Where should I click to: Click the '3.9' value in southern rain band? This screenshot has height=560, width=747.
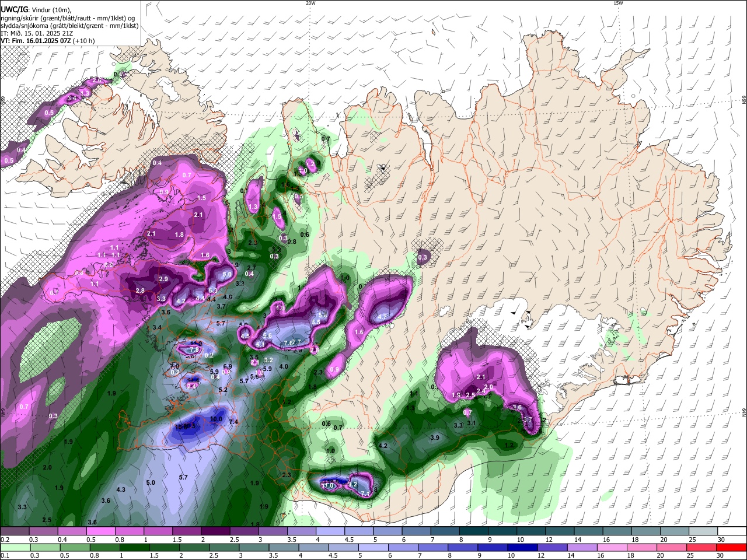[434, 437]
